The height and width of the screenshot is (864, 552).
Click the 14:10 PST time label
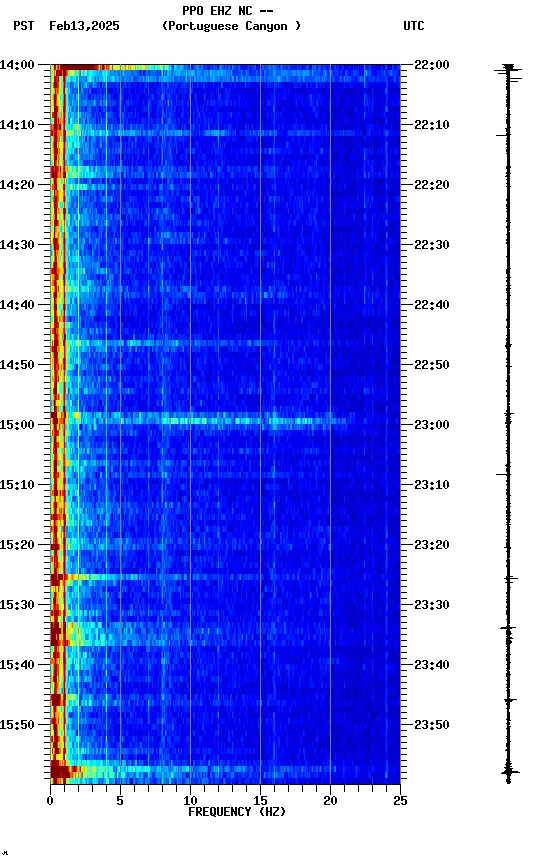tap(17, 125)
